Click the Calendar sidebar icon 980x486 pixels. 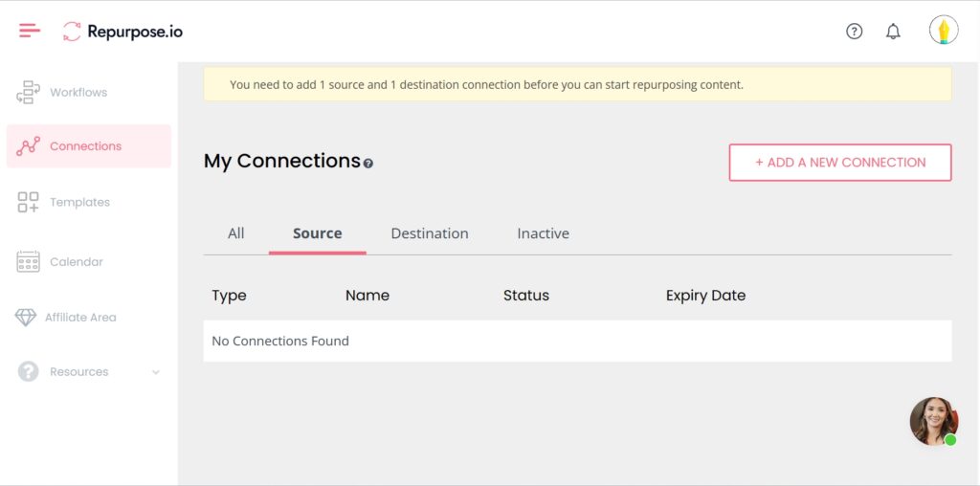click(x=28, y=262)
